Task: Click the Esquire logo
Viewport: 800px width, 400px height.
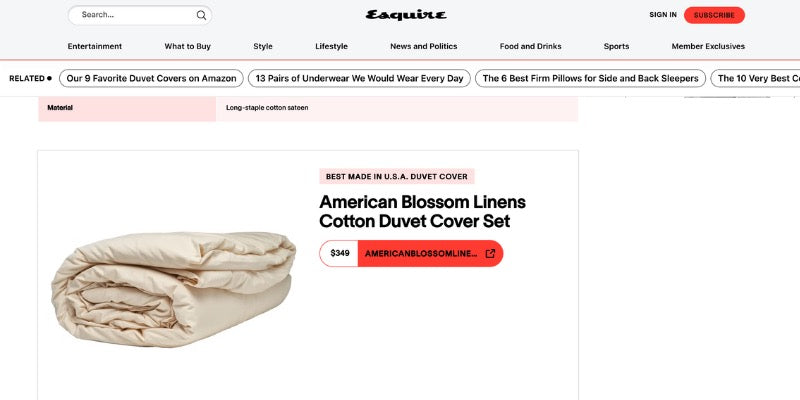Action: tap(406, 15)
